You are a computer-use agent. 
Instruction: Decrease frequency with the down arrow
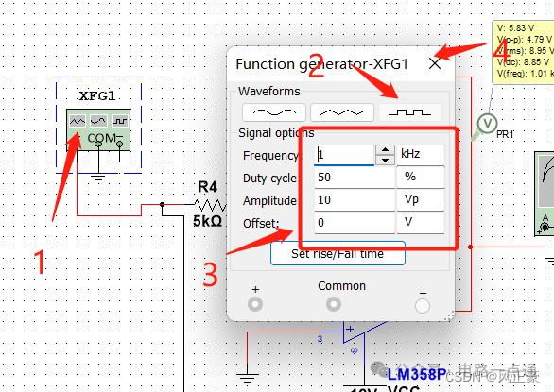pyautogui.click(x=385, y=160)
